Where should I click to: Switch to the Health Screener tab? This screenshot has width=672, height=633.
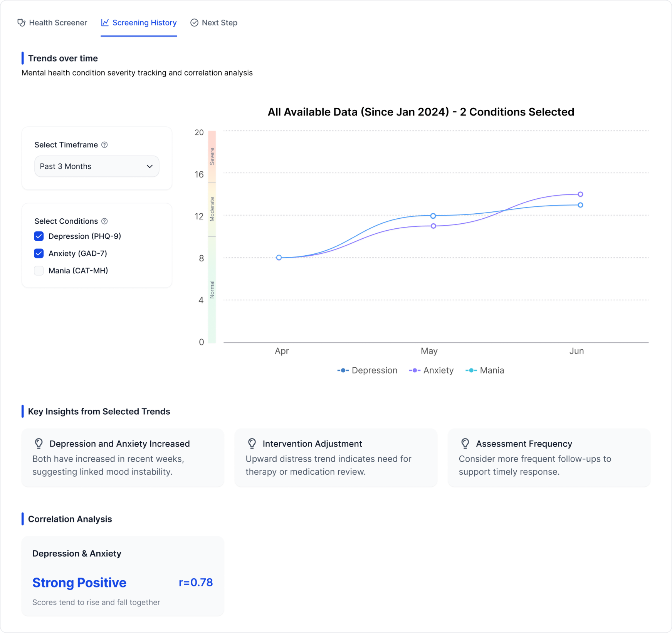point(52,23)
